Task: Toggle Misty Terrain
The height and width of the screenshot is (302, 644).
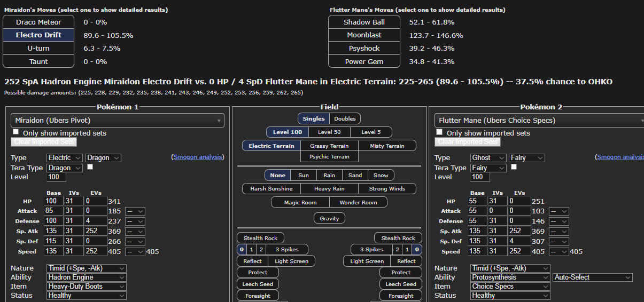Action: tap(387, 146)
